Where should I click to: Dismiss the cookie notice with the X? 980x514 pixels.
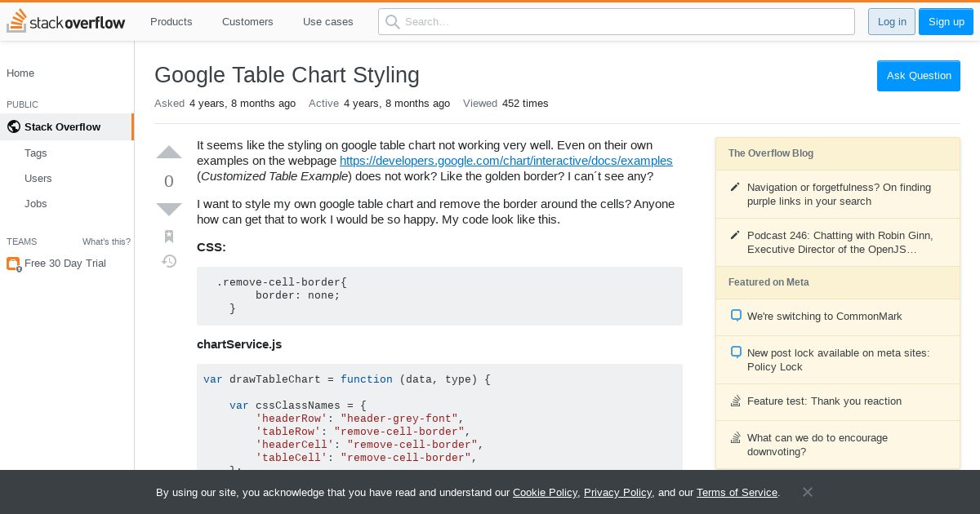tap(807, 492)
